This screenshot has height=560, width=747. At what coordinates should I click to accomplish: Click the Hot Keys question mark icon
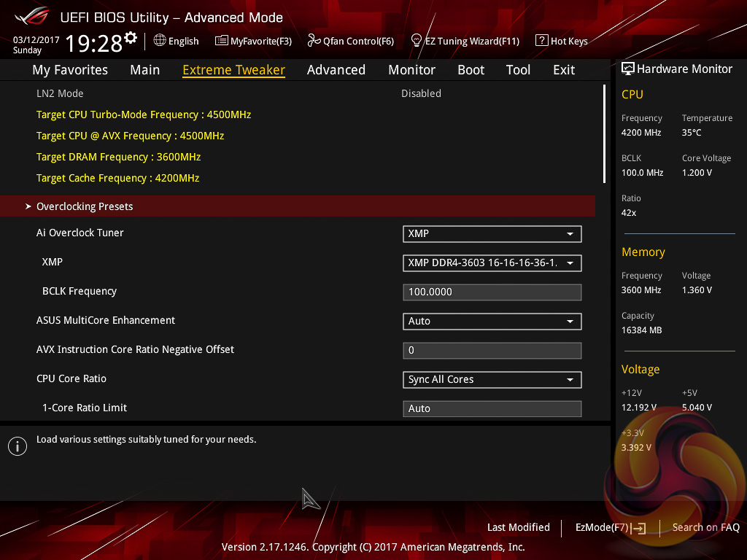click(542, 41)
